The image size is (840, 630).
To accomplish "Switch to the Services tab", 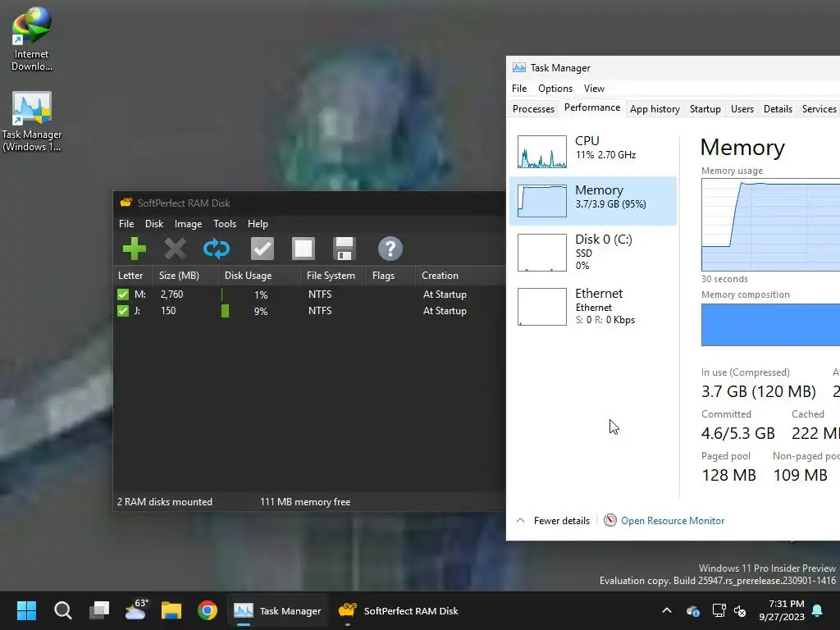I will (819, 109).
